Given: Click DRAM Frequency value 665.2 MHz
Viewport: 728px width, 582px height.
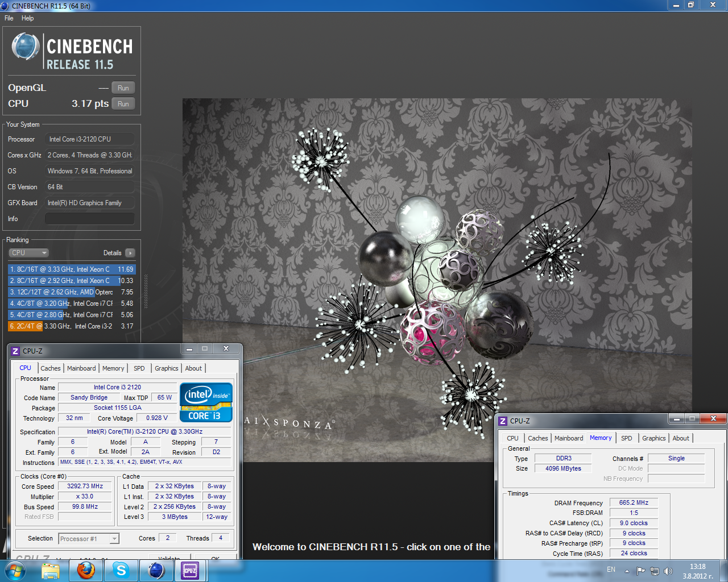Looking at the screenshot, I should 634,503.
